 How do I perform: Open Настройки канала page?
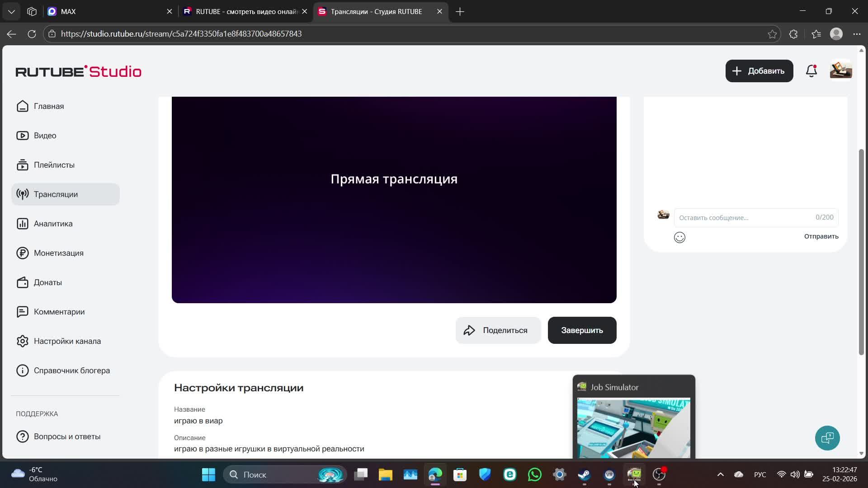click(x=67, y=341)
